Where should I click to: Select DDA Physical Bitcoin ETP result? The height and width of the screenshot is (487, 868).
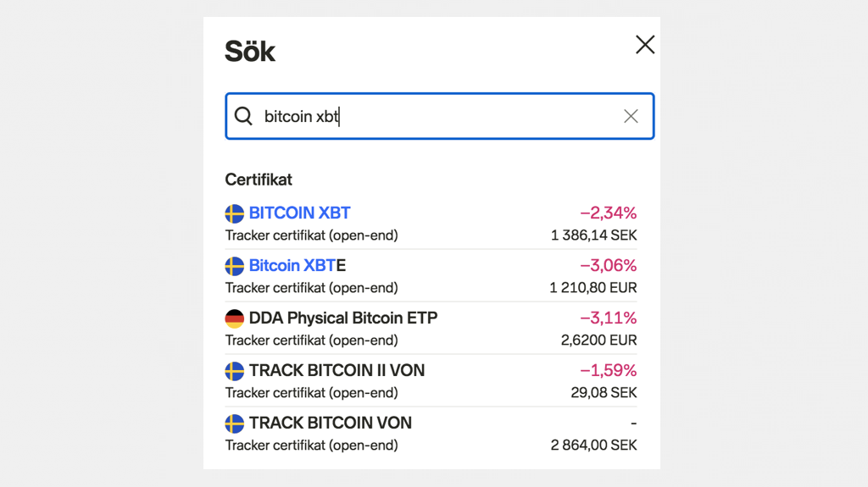click(342, 318)
